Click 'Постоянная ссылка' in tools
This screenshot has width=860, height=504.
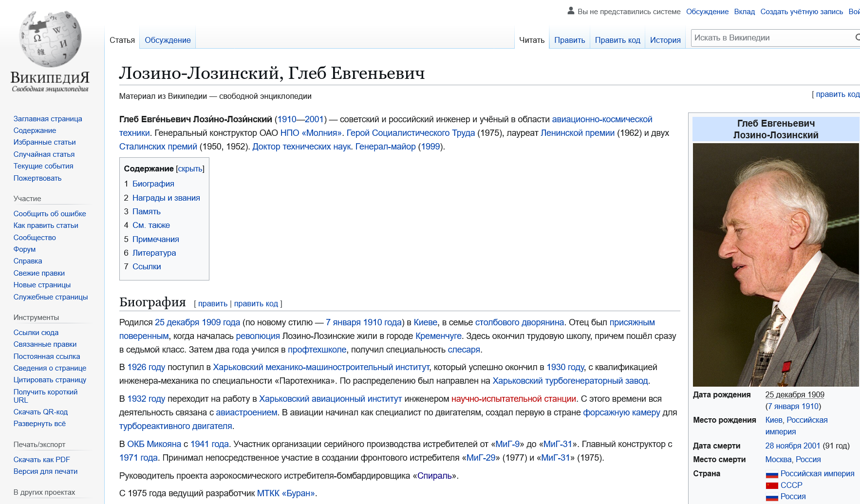point(47,356)
